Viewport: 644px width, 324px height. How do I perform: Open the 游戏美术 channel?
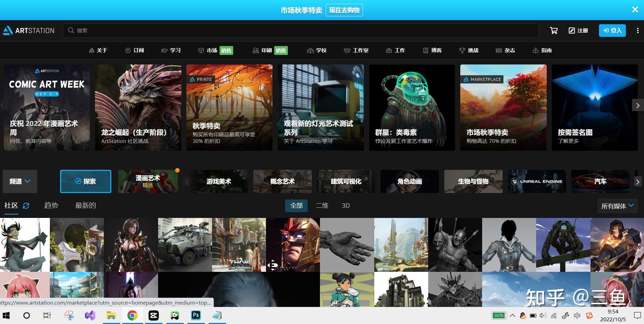tap(219, 181)
